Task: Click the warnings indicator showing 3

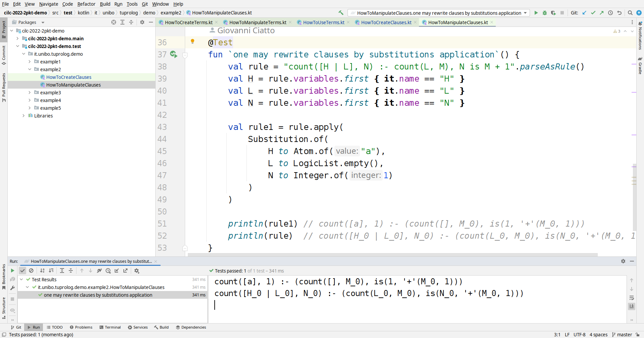Action: [617, 31]
